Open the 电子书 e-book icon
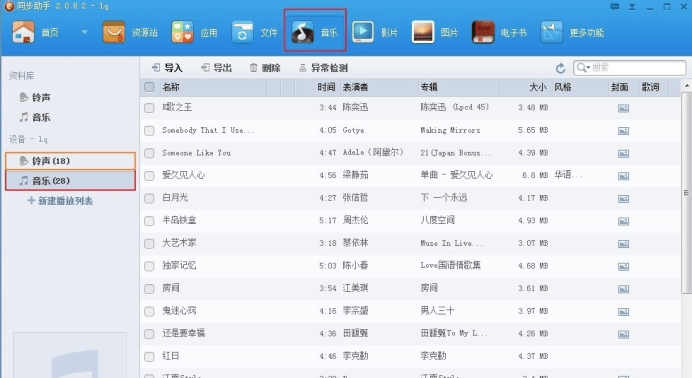692x378 pixels. [x=483, y=32]
